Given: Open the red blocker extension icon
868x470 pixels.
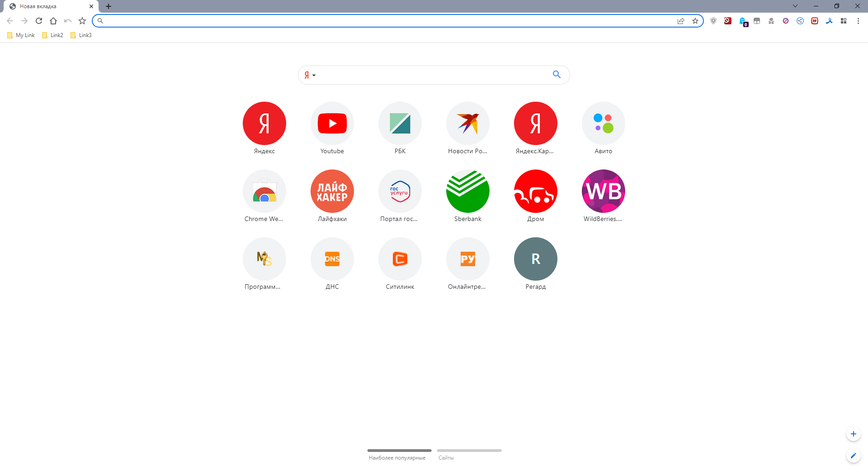Looking at the screenshot, I should 728,21.
